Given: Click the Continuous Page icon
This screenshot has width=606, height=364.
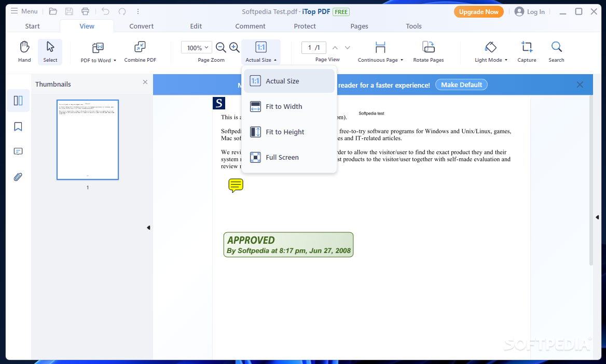Looking at the screenshot, I should click(380, 48).
